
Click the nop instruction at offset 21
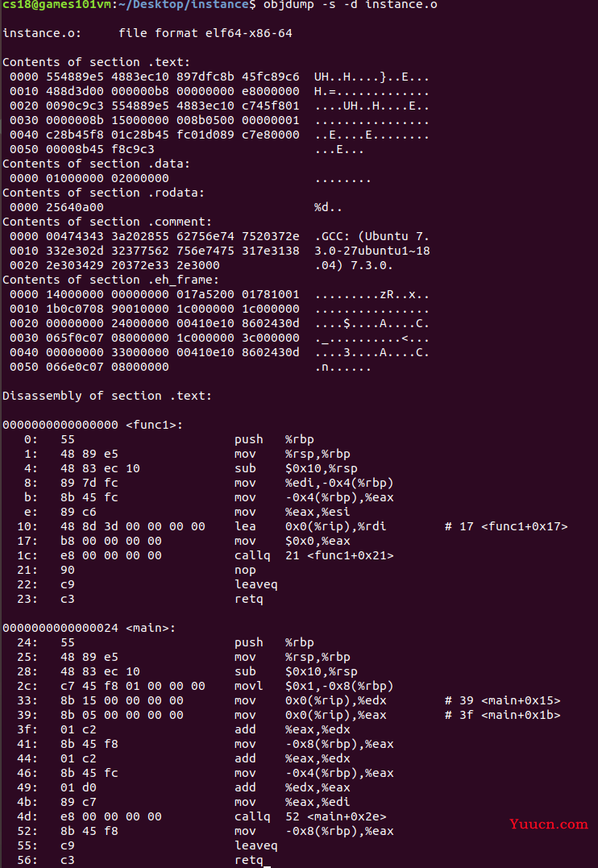tap(245, 570)
